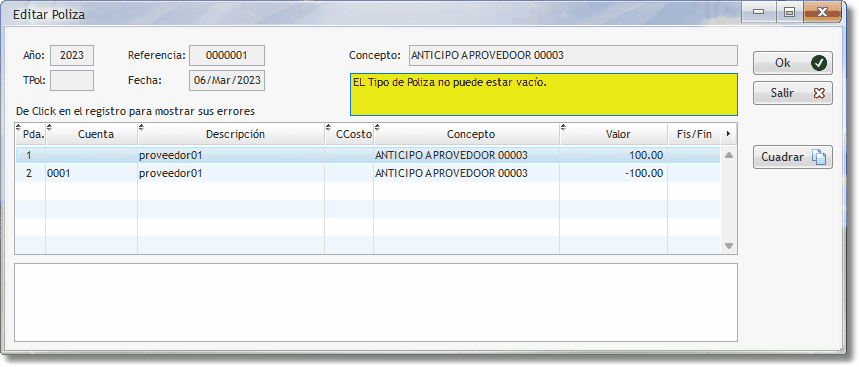
Task: Click the Fis/Fin column header
Action: point(694,134)
